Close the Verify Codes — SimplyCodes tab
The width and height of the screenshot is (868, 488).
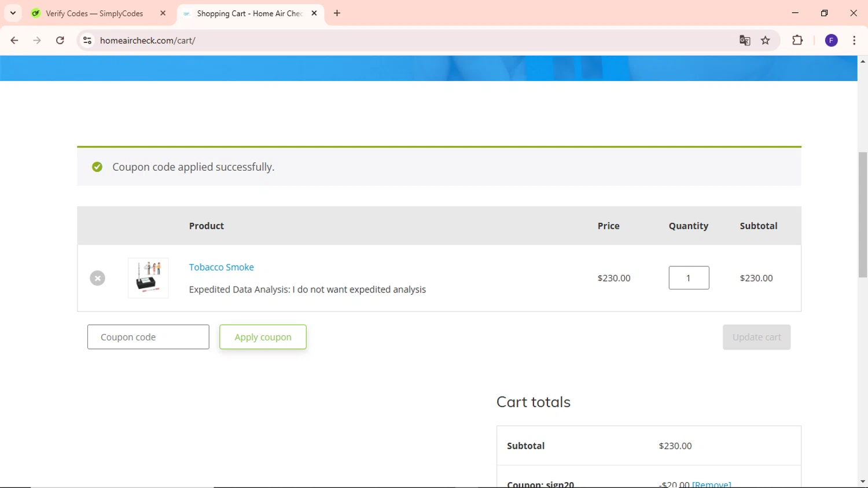pyautogui.click(x=163, y=13)
